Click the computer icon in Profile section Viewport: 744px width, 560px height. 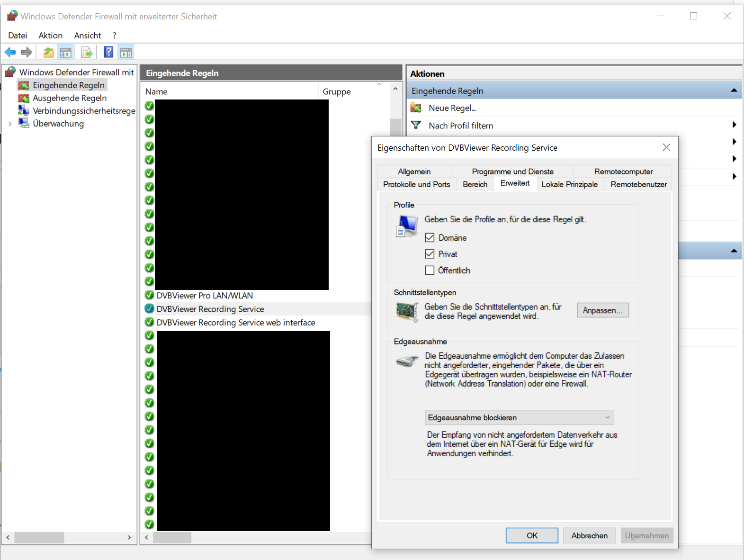(x=407, y=226)
